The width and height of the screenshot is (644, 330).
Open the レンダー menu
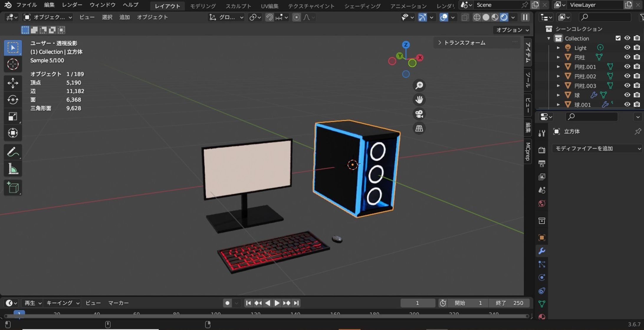pyautogui.click(x=72, y=5)
